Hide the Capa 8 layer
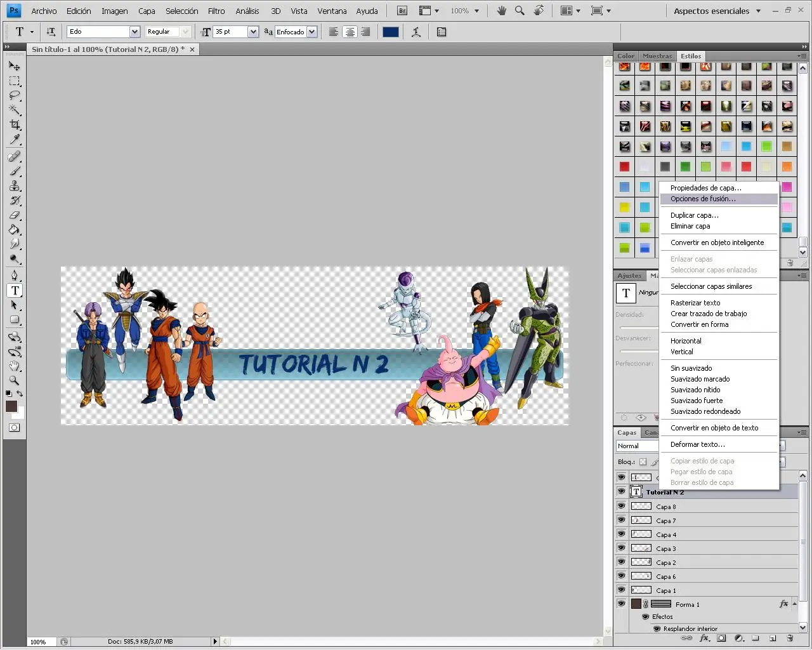The height and width of the screenshot is (650, 812). click(621, 506)
